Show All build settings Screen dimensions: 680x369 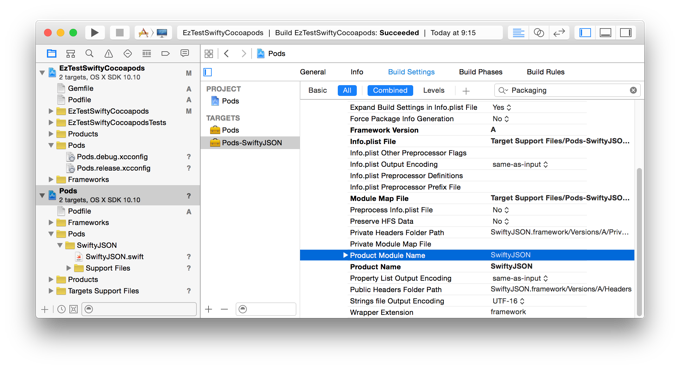(347, 90)
